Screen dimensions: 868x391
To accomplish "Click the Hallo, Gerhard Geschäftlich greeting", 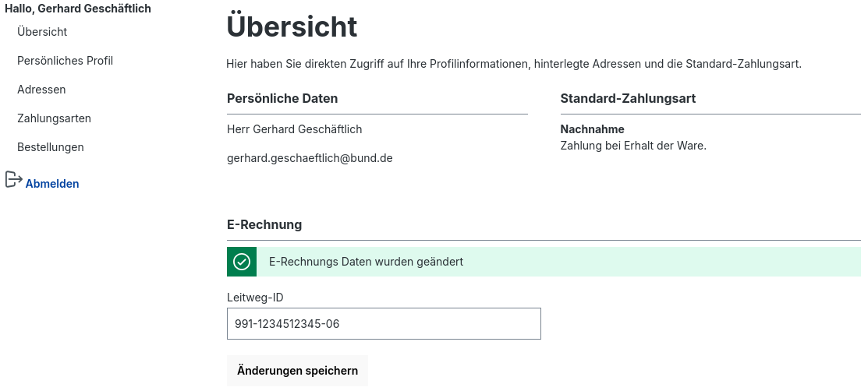I will (x=78, y=9).
